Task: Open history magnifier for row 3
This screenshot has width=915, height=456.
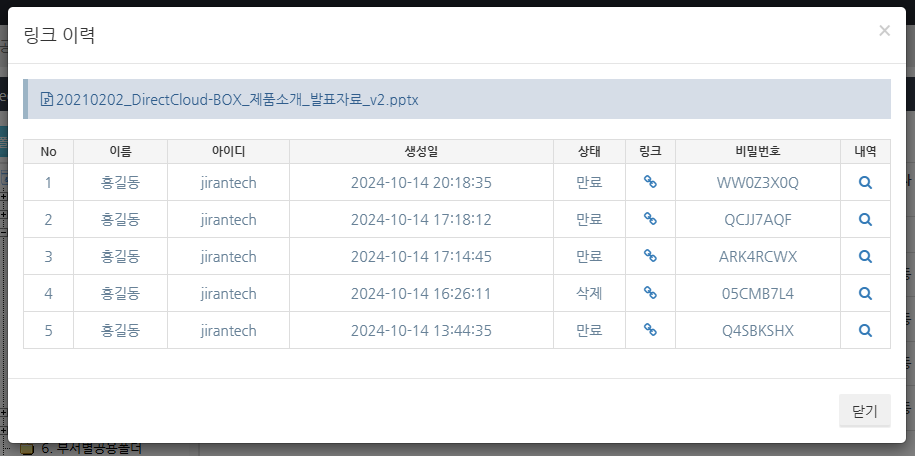Action: click(x=865, y=256)
